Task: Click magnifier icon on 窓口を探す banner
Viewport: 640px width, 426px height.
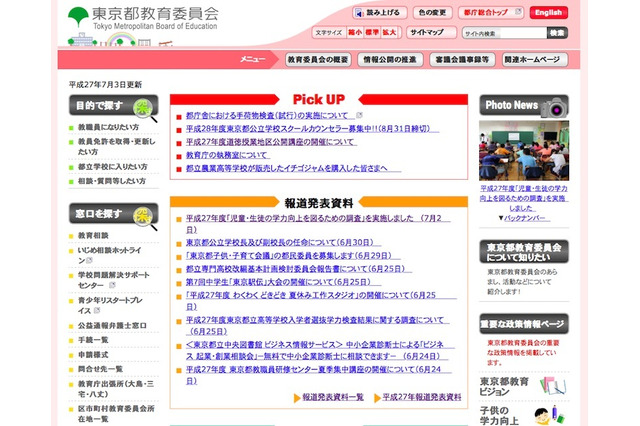Action: coord(145,218)
